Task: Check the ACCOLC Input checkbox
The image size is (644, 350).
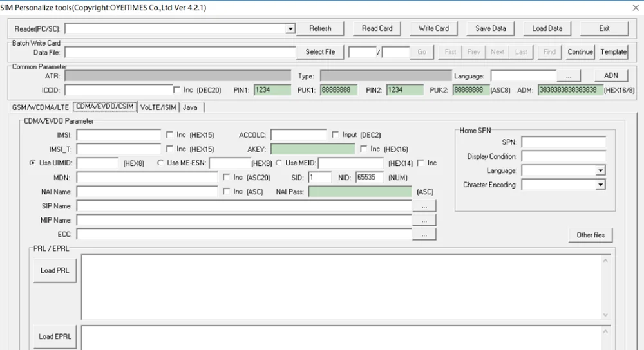Action: tap(335, 134)
